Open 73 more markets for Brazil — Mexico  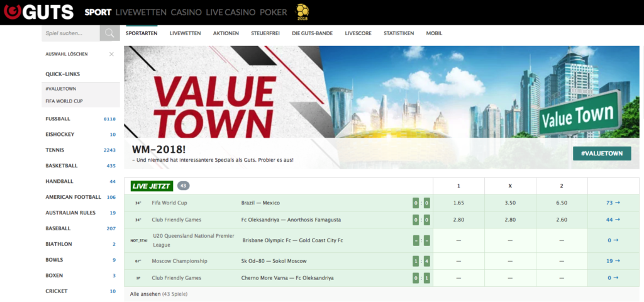coord(613,203)
